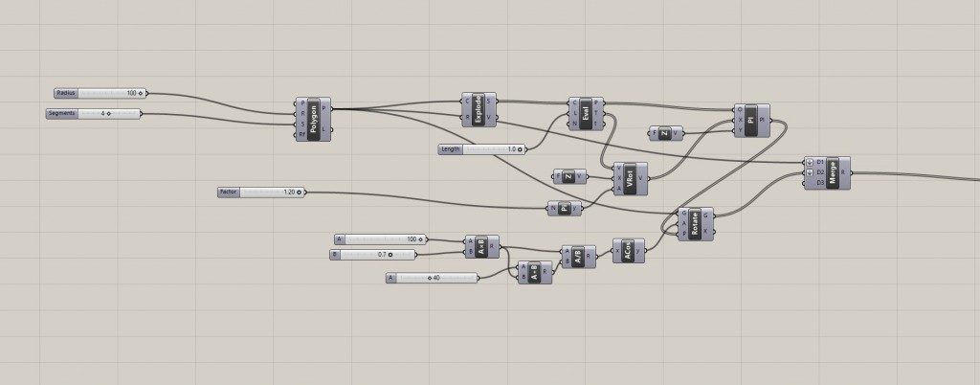Click the A/B division component
Image resolution: width=980 pixels, height=385 pixels.
[578, 257]
